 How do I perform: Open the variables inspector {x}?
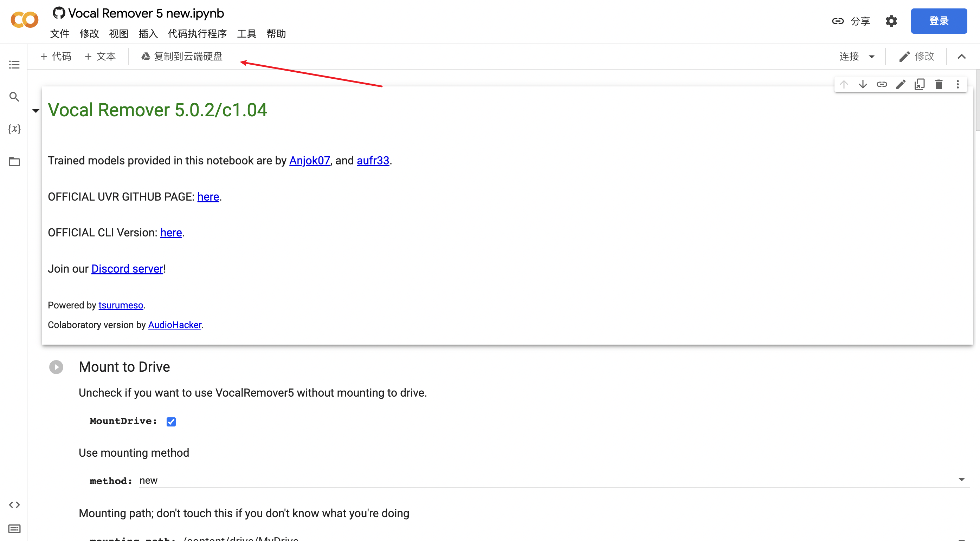pyautogui.click(x=14, y=129)
